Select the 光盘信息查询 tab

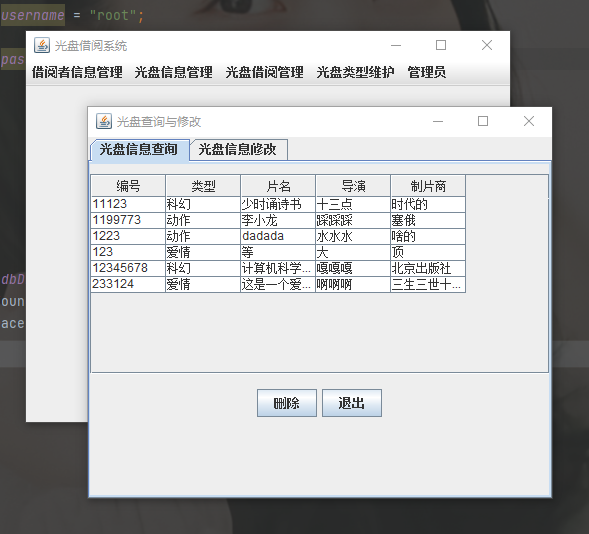tap(139, 150)
